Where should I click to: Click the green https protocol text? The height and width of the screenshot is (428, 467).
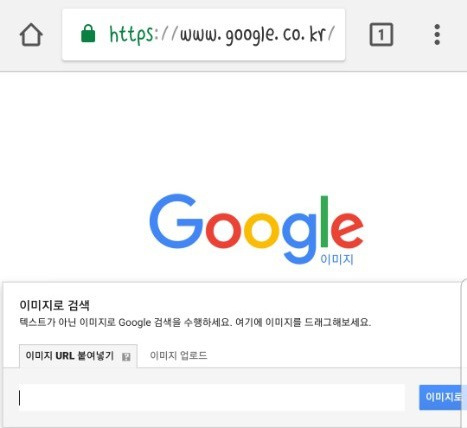(131, 35)
